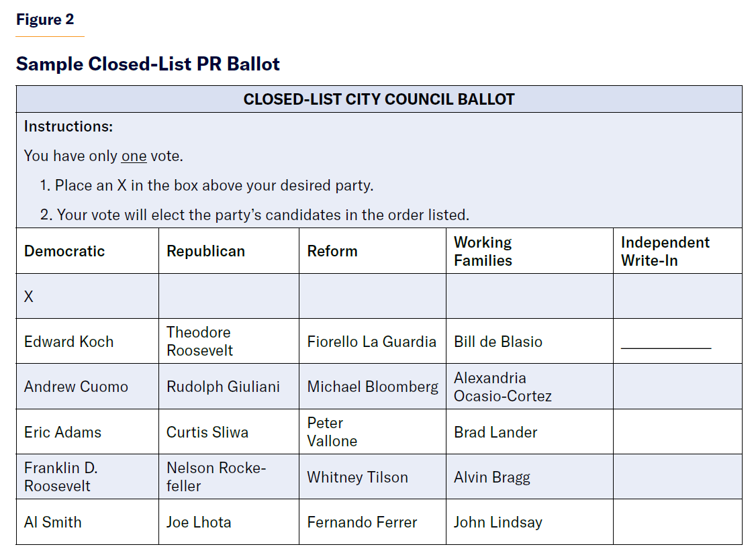
Task: Click the write-in candidate blank line
Action: 665,346
